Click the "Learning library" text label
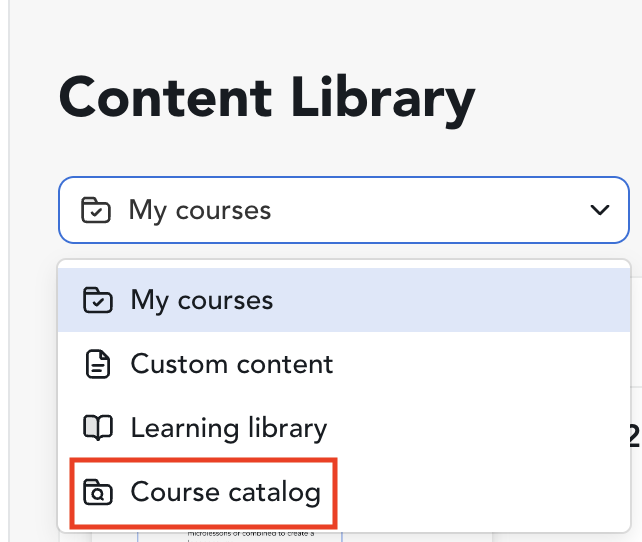 229,429
